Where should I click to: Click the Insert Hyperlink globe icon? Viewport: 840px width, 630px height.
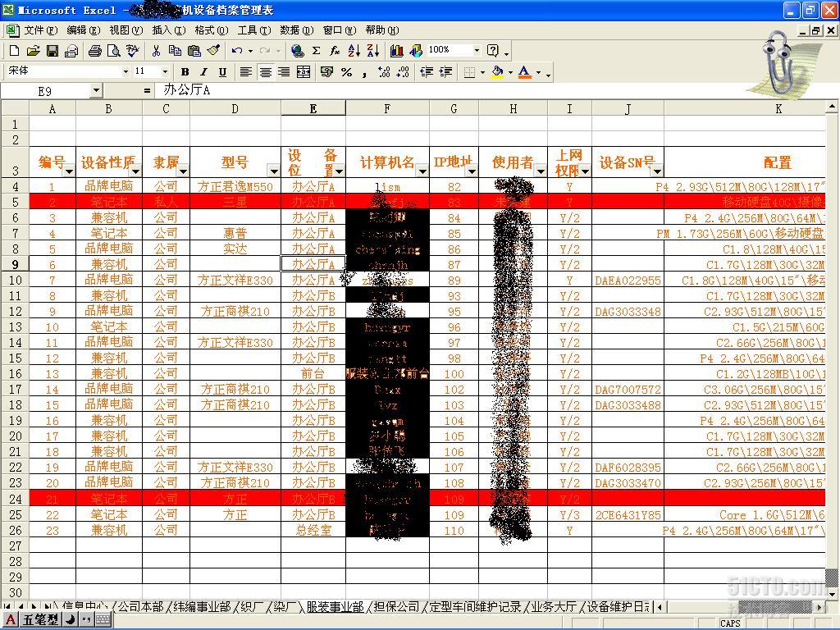pyautogui.click(x=297, y=51)
